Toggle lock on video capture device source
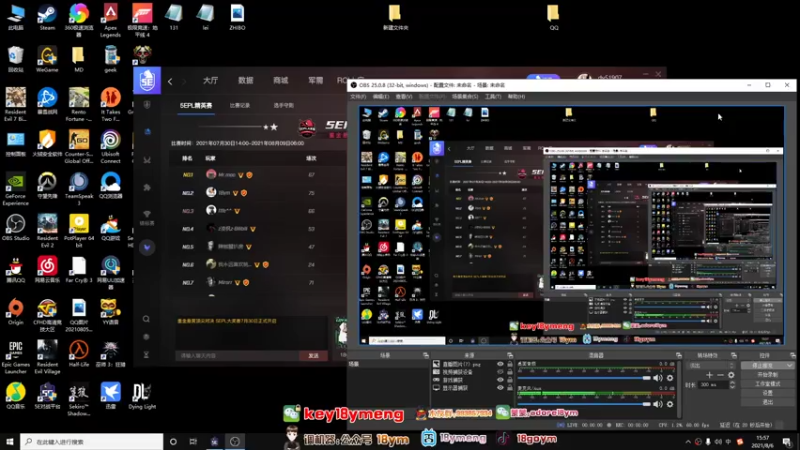Image resolution: width=800 pixels, height=450 pixels. point(510,372)
